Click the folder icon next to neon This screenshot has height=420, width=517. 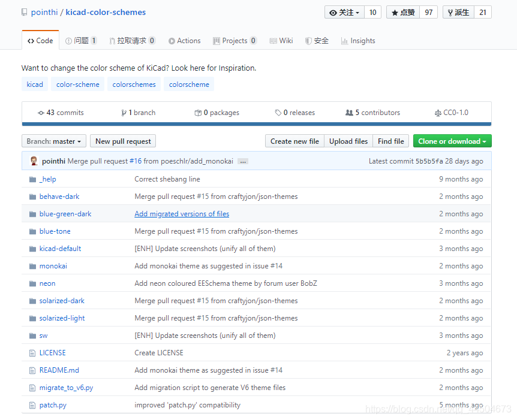point(32,283)
